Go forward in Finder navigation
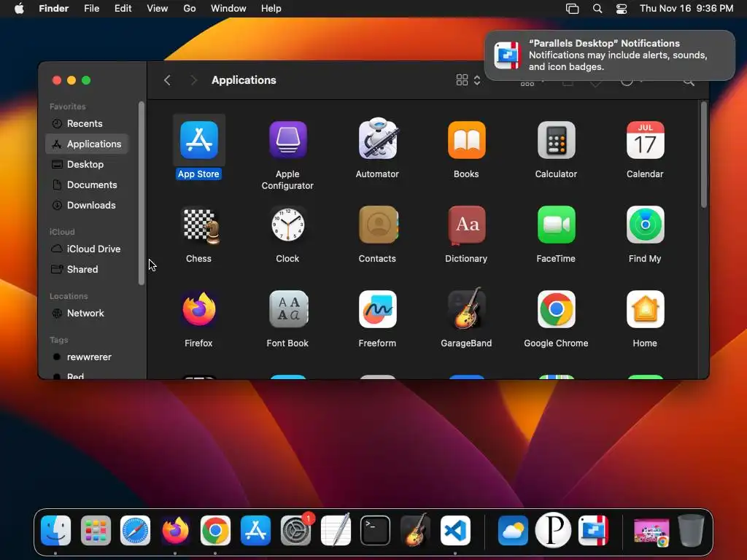The height and width of the screenshot is (560, 747). tap(193, 80)
